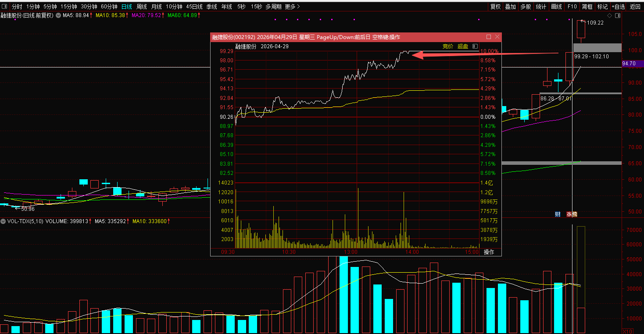Toggle 叠加 overlay option
The image size is (644, 334).
tap(510, 7)
